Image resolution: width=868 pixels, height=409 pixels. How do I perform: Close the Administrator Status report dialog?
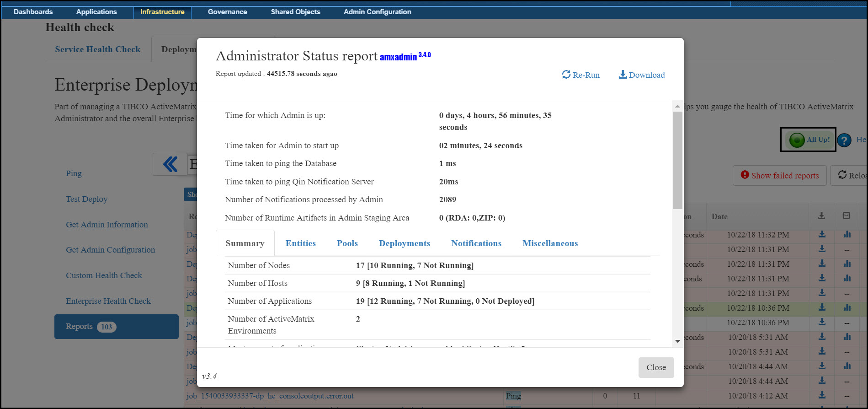tap(656, 367)
